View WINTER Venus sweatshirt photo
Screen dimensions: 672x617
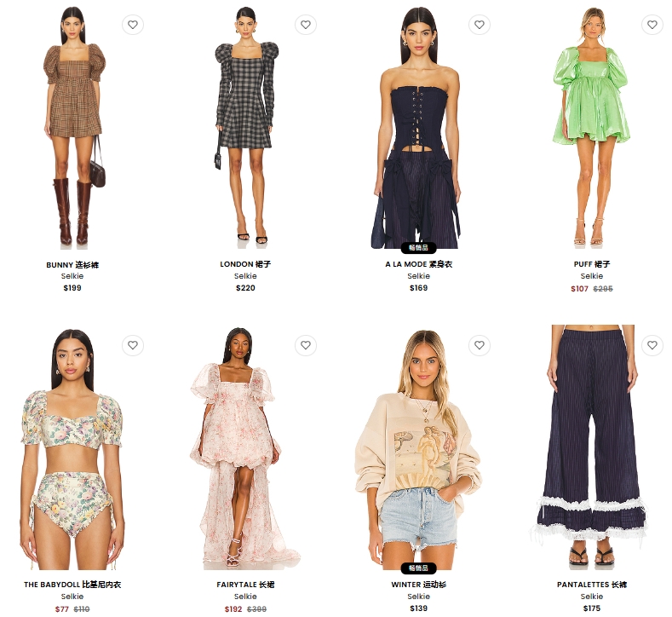tap(419, 448)
